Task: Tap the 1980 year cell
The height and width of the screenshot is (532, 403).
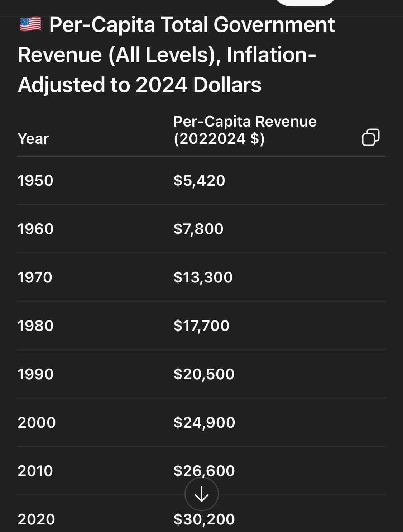Action: (36, 326)
